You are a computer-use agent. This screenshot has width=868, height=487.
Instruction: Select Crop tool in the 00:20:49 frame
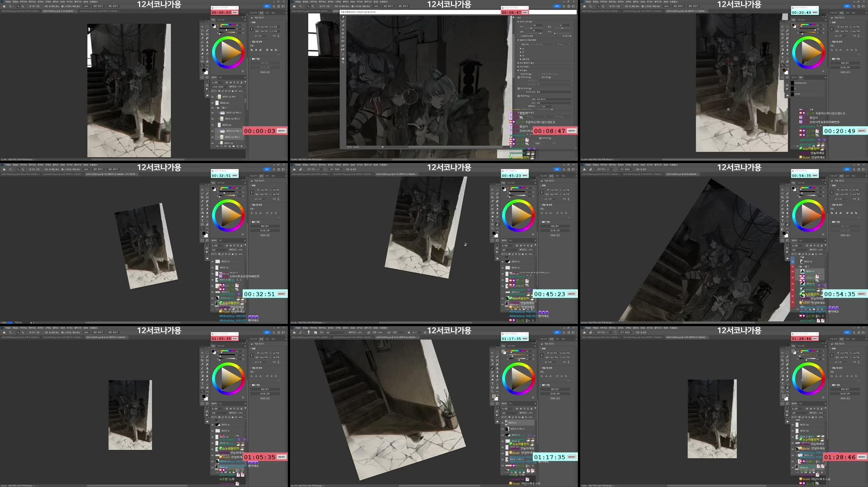coord(782,34)
